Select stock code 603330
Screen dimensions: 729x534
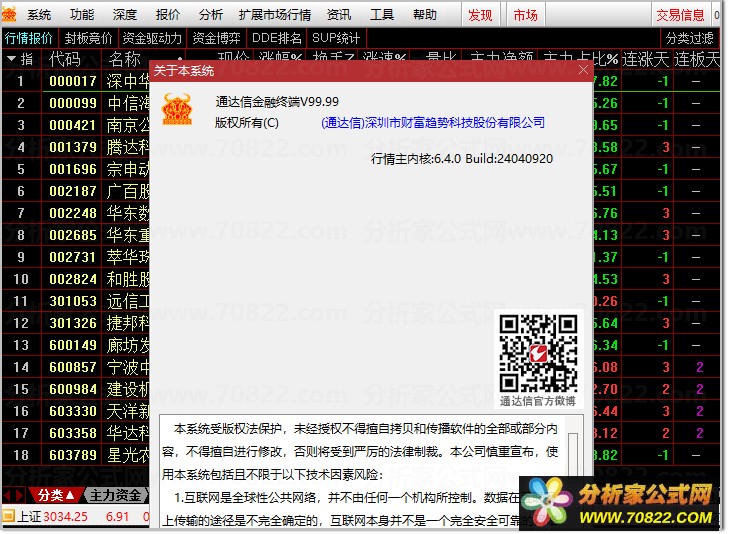point(73,411)
